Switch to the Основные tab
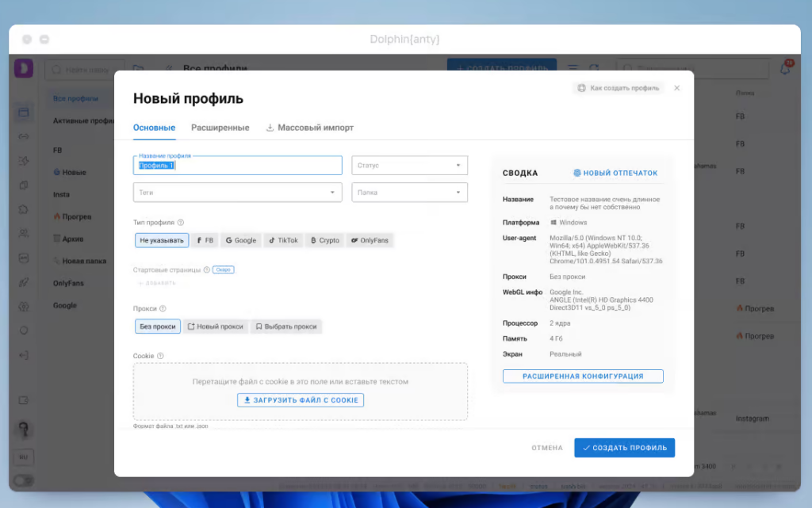 [x=155, y=128]
